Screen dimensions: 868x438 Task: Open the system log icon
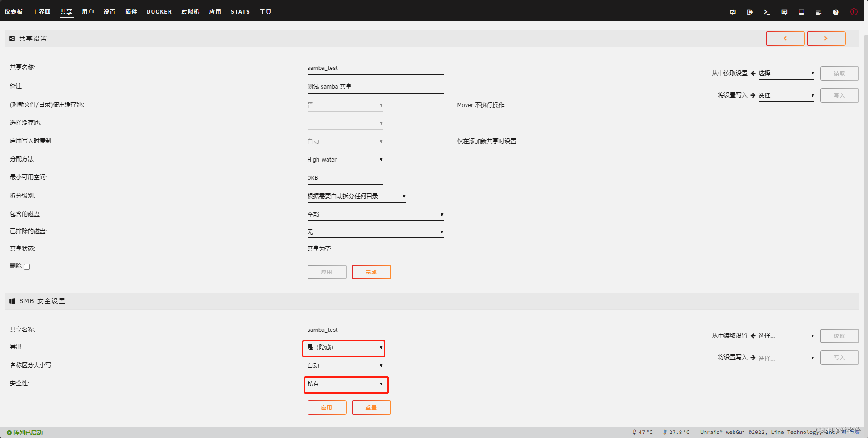coord(818,12)
